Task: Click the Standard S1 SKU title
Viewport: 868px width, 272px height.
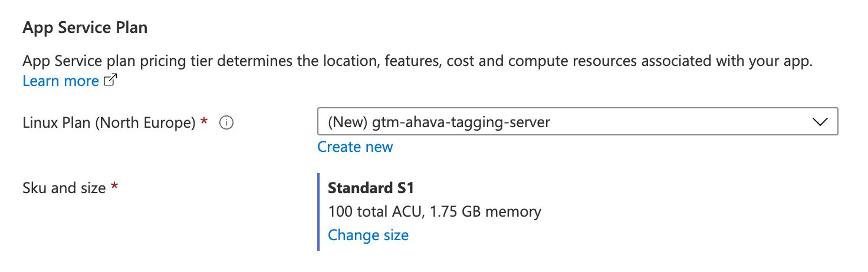Action: [x=371, y=188]
